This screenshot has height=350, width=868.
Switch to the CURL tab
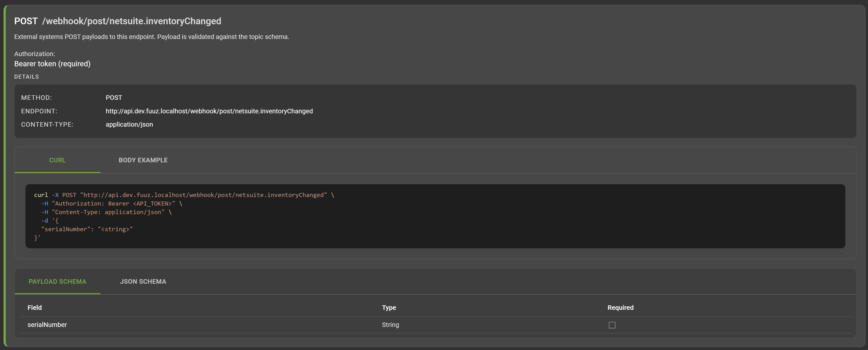click(57, 160)
